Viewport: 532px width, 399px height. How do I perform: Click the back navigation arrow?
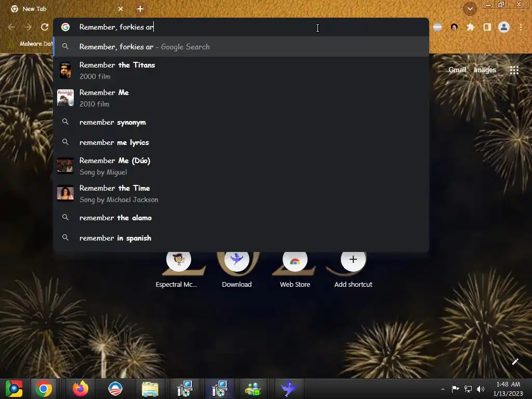point(11,27)
